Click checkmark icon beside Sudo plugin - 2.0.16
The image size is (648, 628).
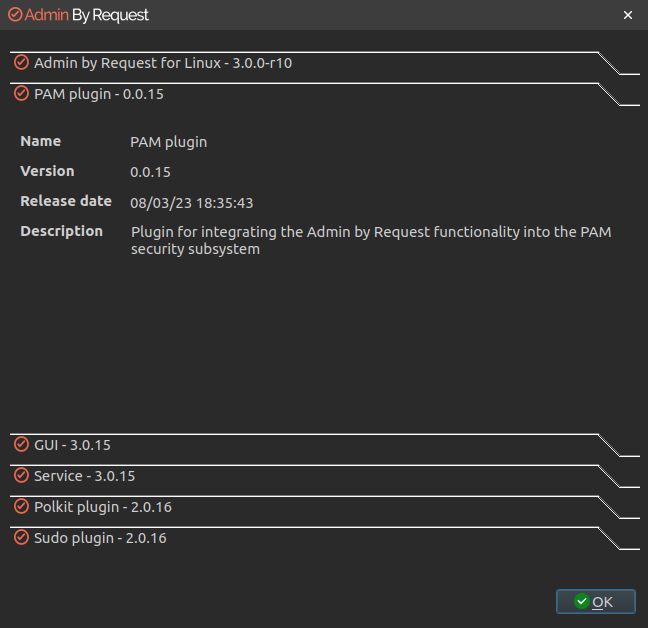(21, 538)
